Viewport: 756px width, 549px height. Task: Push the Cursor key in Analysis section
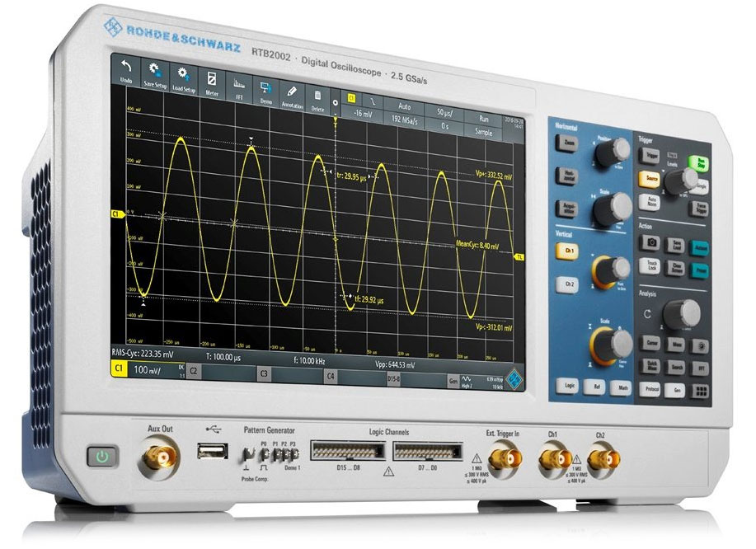(650, 343)
